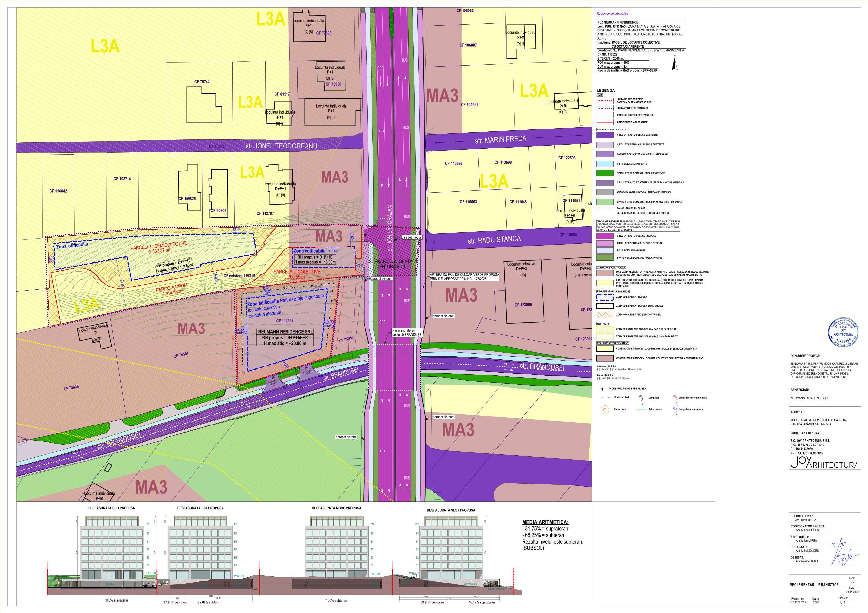Click the Pasaj suprateran peste str.BRANDUSEI label
The height and width of the screenshot is (613, 868).
(407, 332)
